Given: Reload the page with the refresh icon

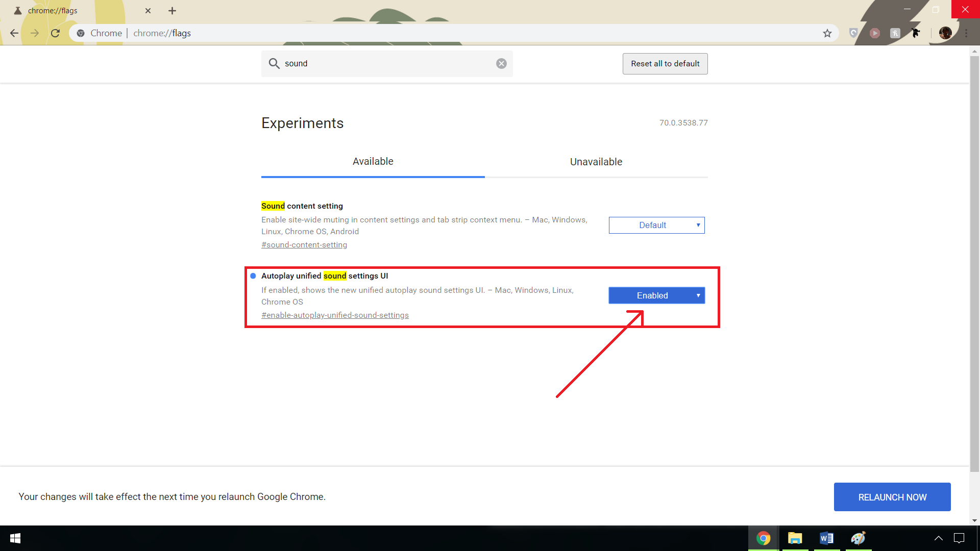Looking at the screenshot, I should (x=55, y=33).
